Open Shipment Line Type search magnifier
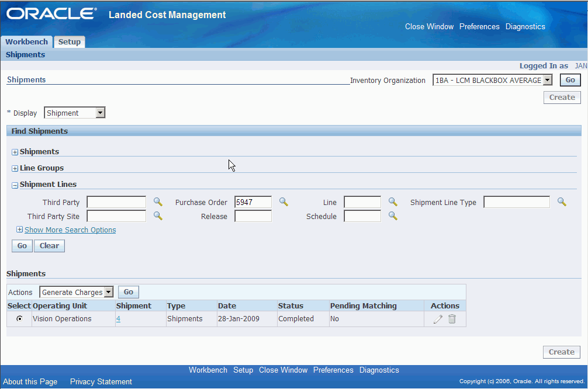The image size is (588, 389). pos(561,202)
